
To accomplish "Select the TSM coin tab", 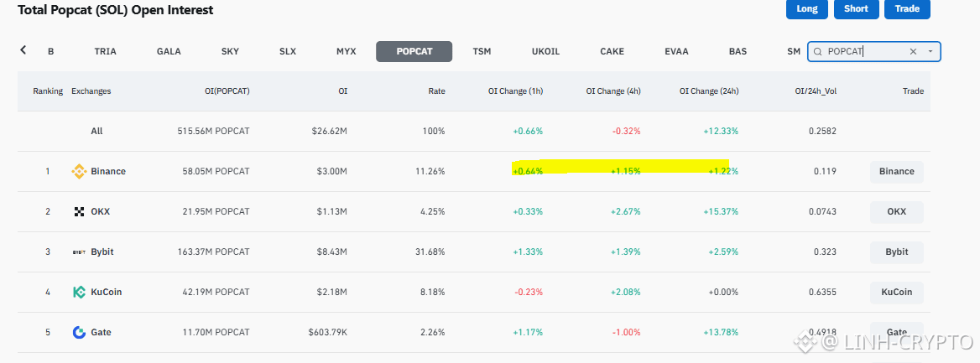I will [x=482, y=51].
